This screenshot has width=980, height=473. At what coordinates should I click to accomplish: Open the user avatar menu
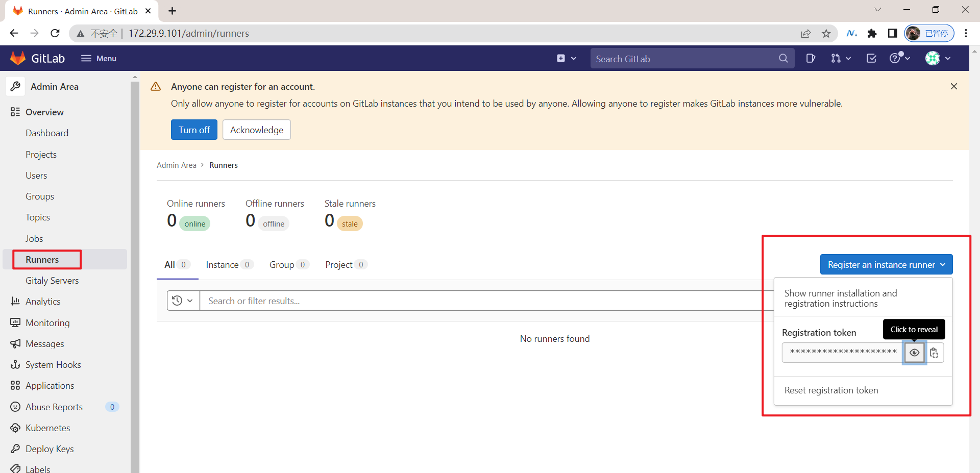tap(938, 58)
